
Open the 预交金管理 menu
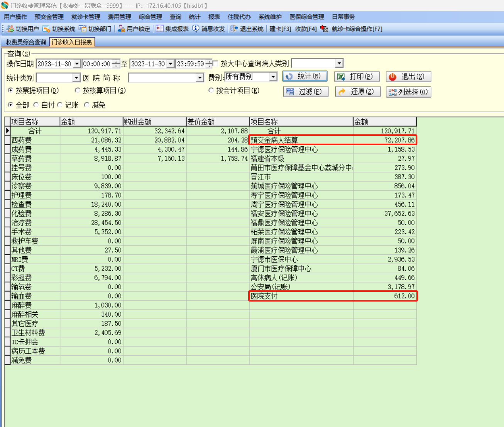click(49, 17)
